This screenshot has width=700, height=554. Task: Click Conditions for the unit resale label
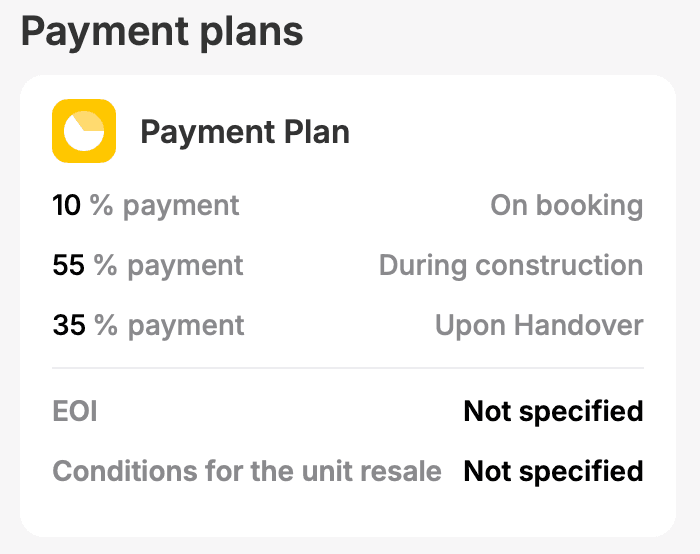[247, 471]
